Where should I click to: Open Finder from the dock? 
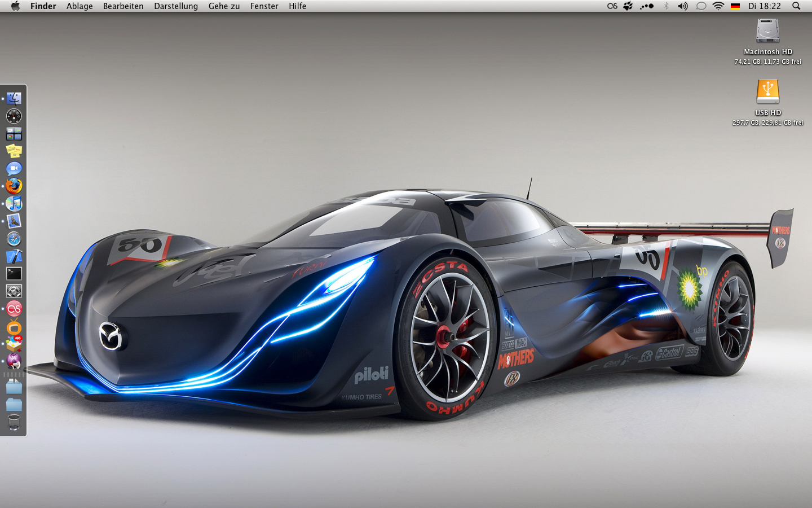14,98
